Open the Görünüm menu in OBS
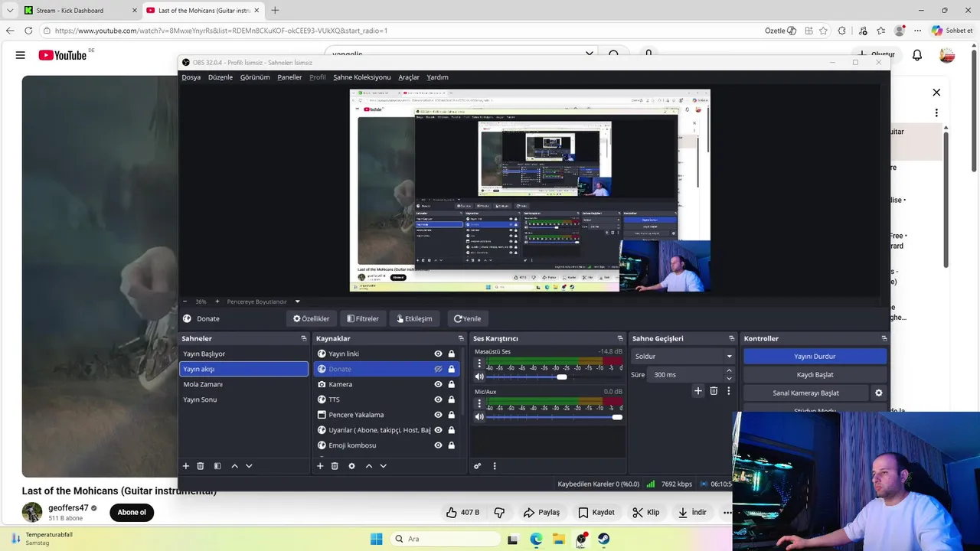 (x=255, y=77)
